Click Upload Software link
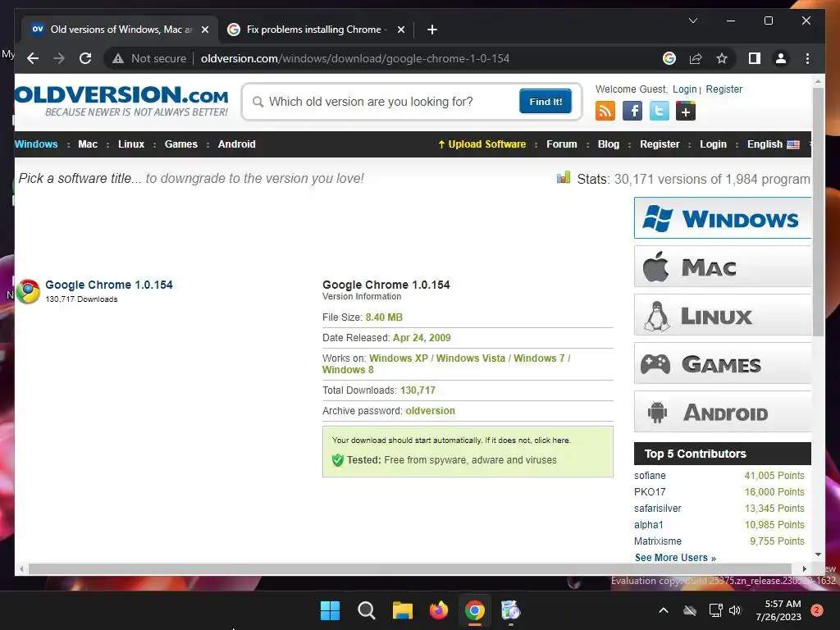Viewport: 840px width, 630px height. 482,144
